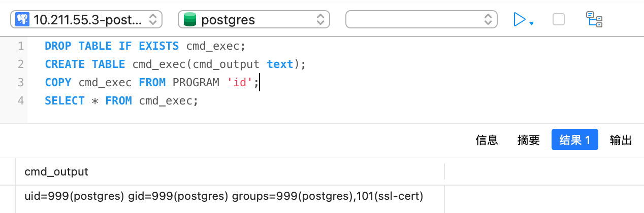The height and width of the screenshot is (213, 644).
Task: Click the Explain query plan icon
Action: 594,20
